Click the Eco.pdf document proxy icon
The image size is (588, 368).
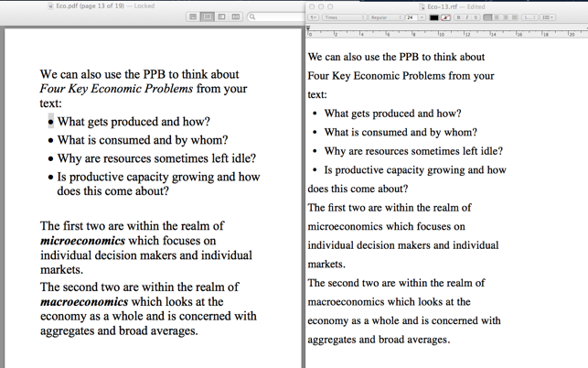tap(50, 6)
